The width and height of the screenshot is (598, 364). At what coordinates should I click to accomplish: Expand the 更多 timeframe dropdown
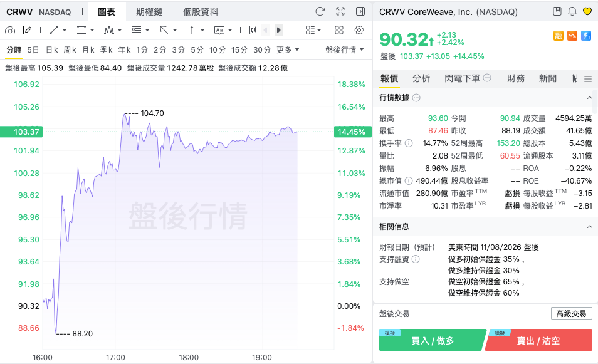(288, 50)
